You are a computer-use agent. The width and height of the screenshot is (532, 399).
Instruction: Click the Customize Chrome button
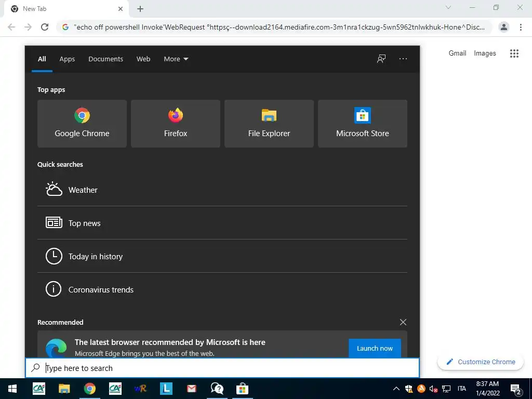[x=481, y=362]
